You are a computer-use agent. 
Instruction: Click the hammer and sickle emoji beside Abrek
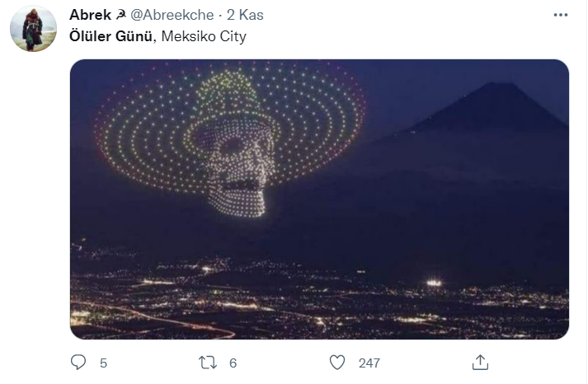pos(117,16)
